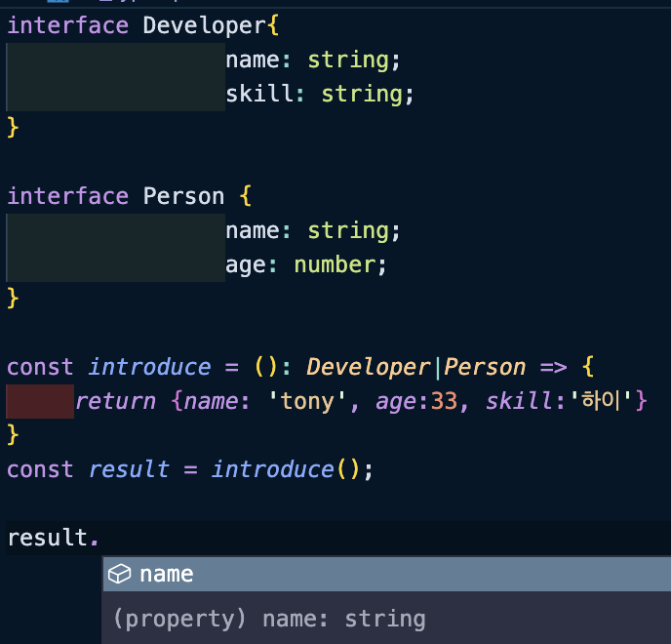
Task: Click the property name string detail text
Action: pos(269,619)
